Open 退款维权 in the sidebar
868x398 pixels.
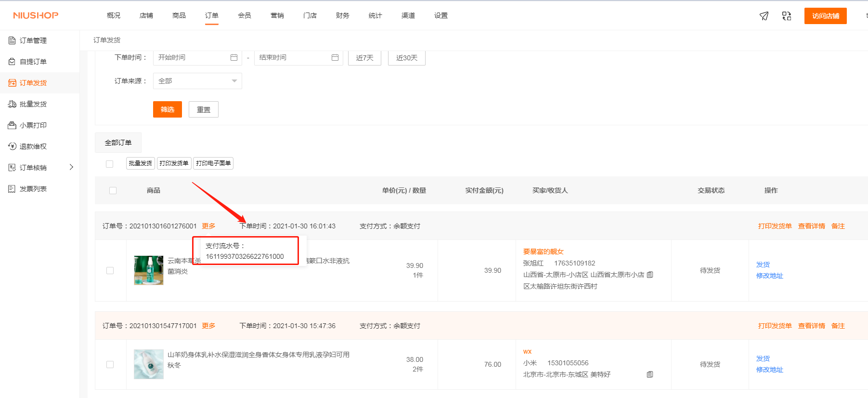tap(33, 146)
